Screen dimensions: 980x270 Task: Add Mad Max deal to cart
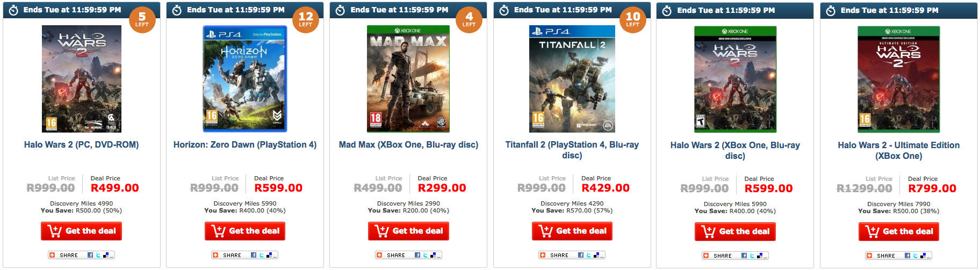408,231
